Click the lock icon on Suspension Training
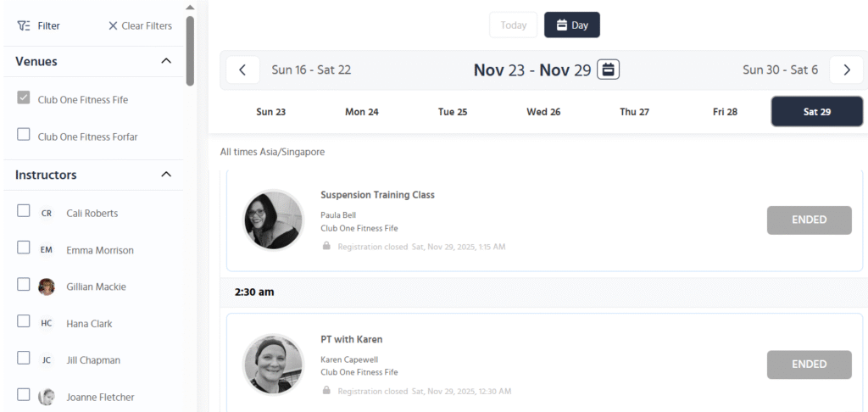868x412 pixels. (326, 247)
